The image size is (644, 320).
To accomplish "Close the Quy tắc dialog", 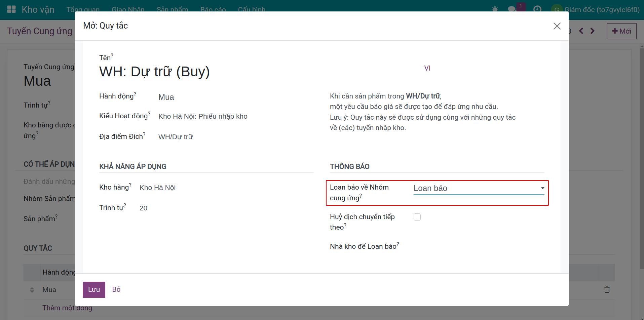I will [x=557, y=26].
